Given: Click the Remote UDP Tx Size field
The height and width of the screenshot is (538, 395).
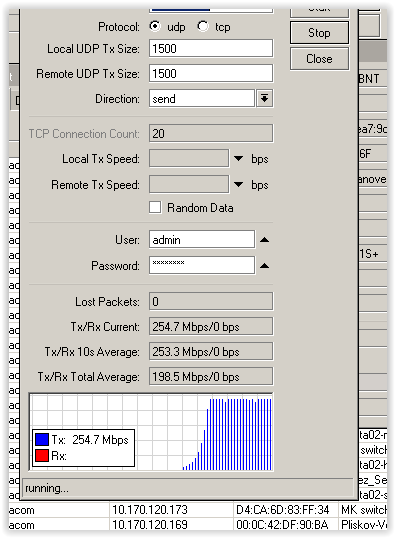Looking at the screenshot, I should coord(211,73).
